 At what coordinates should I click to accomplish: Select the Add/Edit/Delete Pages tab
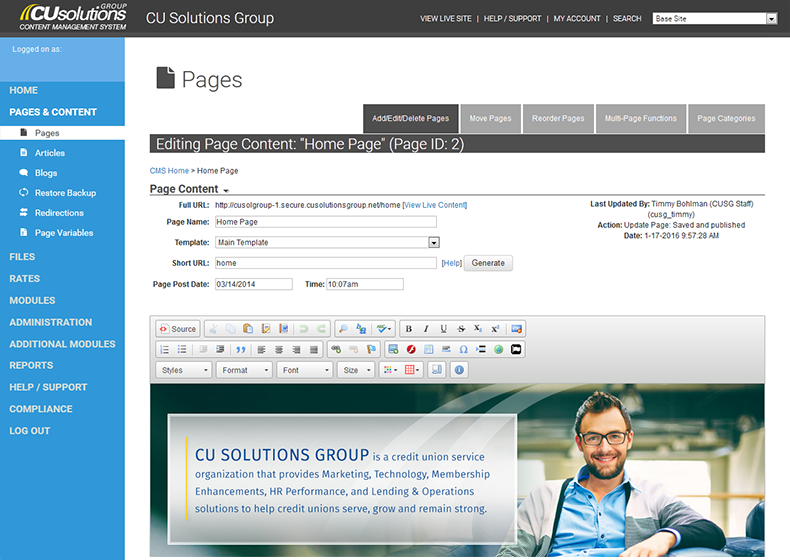point(411,118)
